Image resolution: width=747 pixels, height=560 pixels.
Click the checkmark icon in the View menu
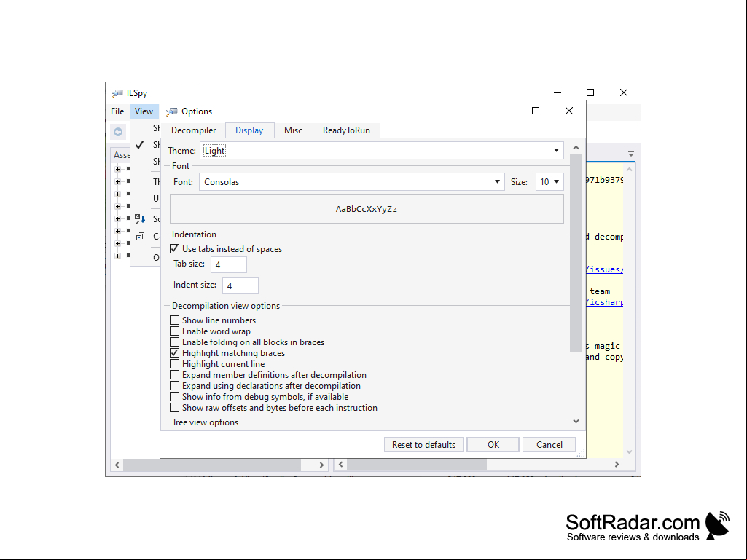point(140,145)
